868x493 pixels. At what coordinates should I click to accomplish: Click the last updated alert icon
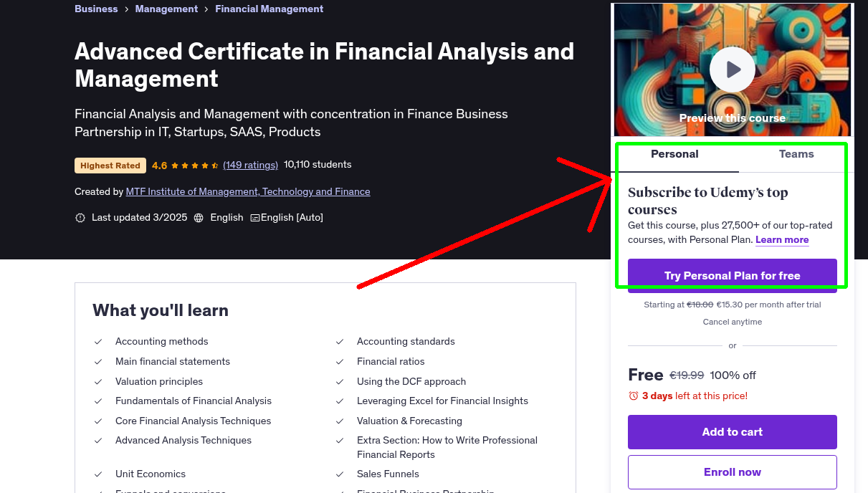(80, 218)
